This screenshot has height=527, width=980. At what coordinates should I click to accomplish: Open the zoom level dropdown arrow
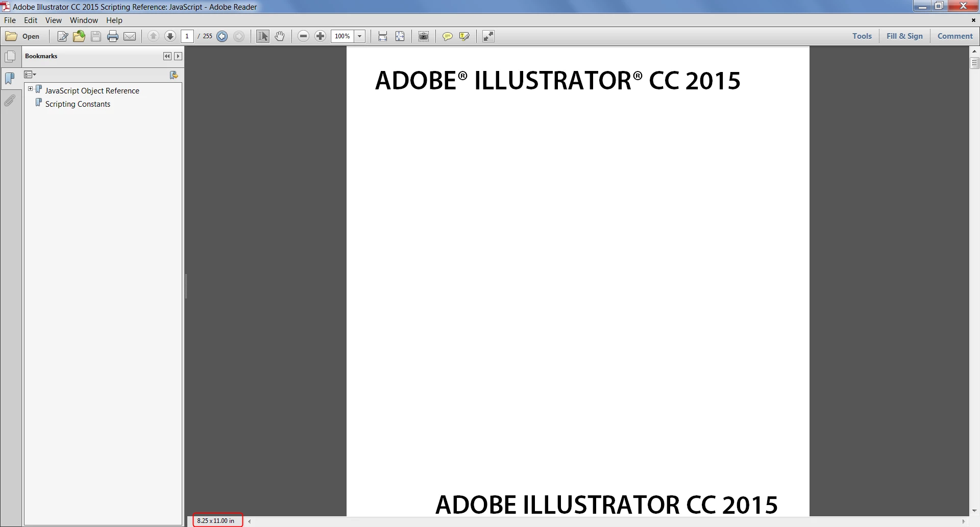tap(360, 36)
